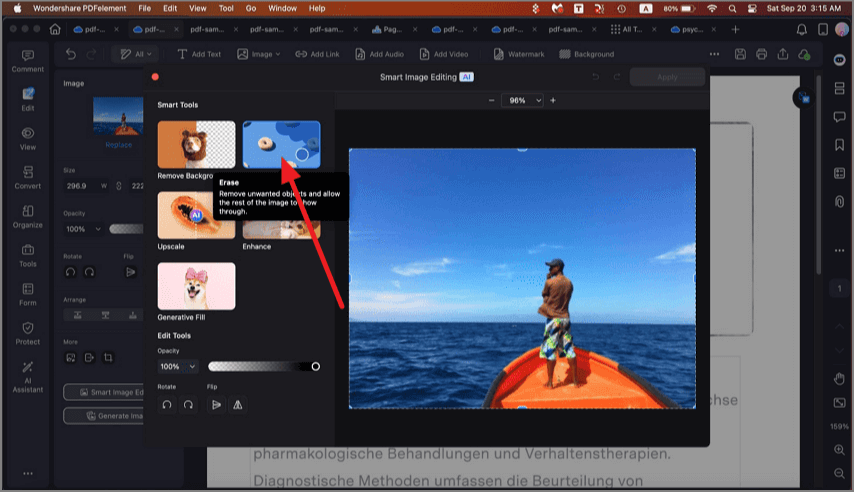Open the Image toolbar dropdown
Image resolution: width=854 pixels, height=492 pixels.
coord(259,54)
